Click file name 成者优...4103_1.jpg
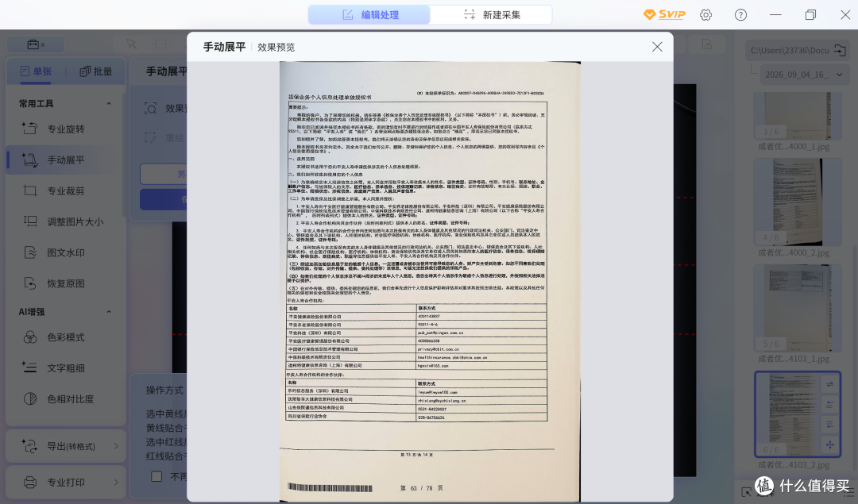858x504 pixels. (794, 359)
